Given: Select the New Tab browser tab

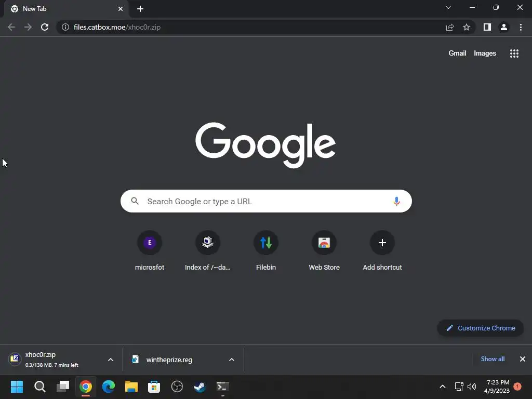Looking at the screenshot, I should [66, 9].
